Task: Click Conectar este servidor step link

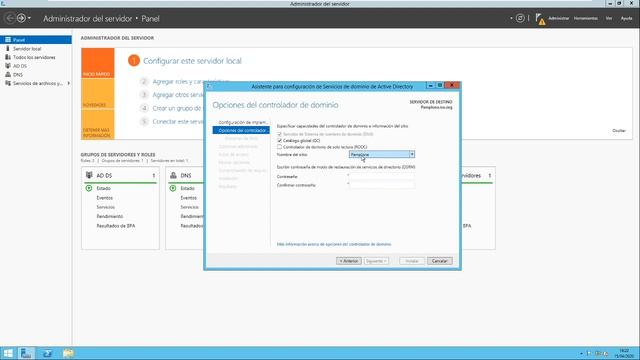Action: 178,121
